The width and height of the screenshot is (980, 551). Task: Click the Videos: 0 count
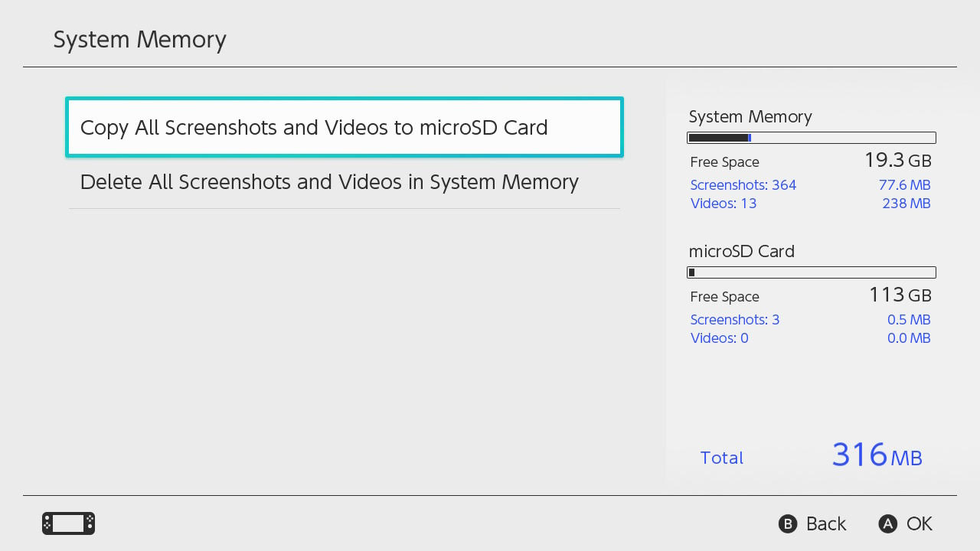720,338
